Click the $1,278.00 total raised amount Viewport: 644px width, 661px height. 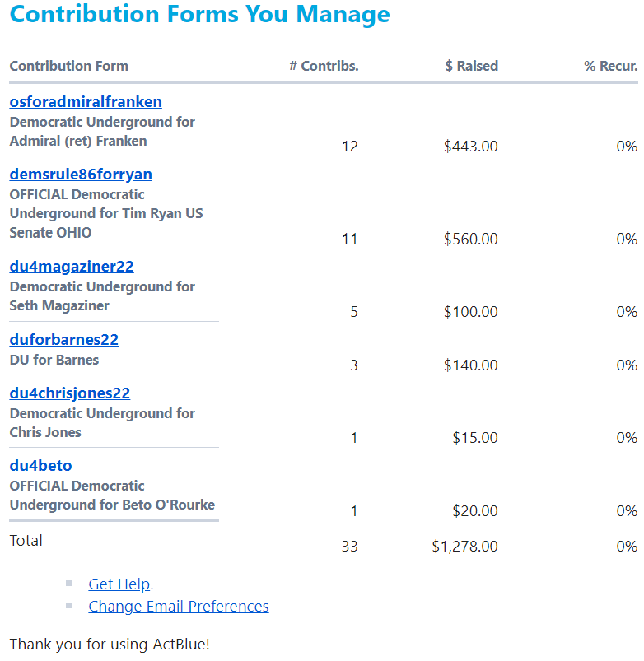click(464, 547)
